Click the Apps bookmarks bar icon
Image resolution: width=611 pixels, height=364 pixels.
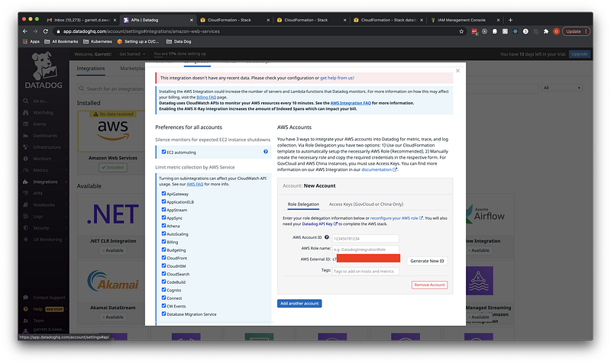(31, 41)
